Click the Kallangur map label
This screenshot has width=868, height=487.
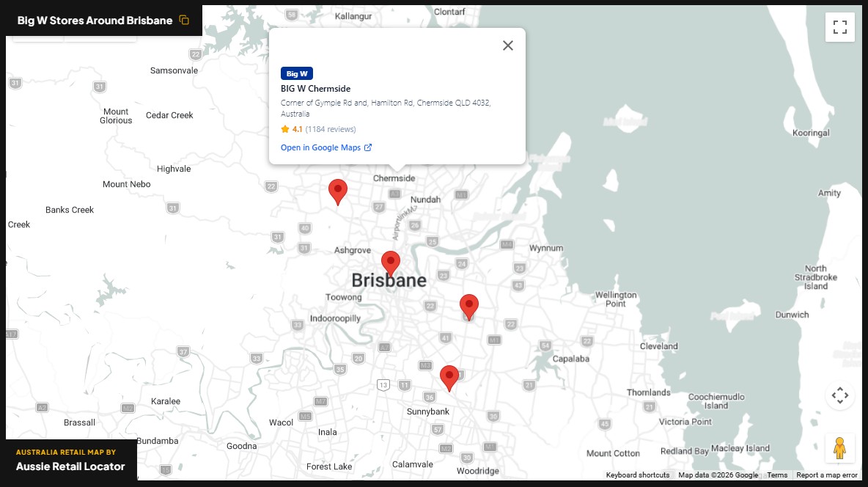point(353,16)
